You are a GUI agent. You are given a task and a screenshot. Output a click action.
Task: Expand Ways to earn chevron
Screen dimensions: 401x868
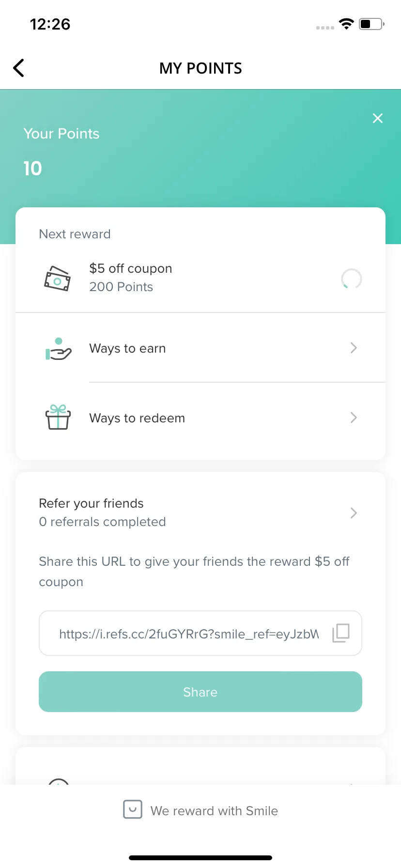point(354,348)
